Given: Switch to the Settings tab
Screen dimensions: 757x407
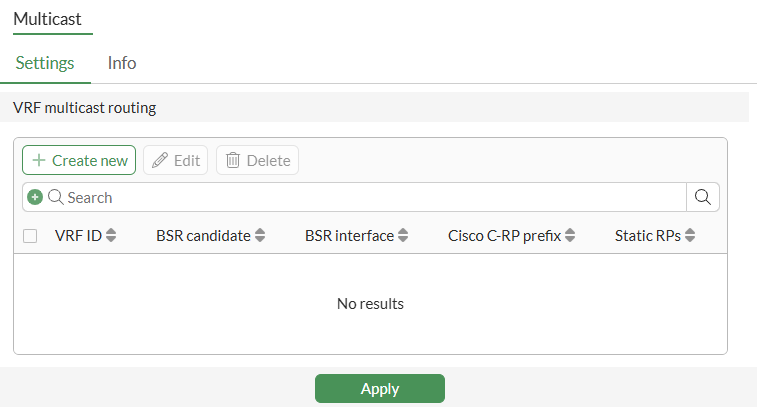Looking at the screenshot, I should tap(45, 62).
